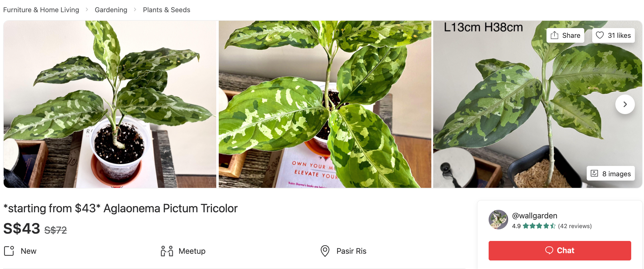View the third photo with L13cm H38cm
Image resolution: width=644 pixels, height=269 pixels.
[537, 104]
